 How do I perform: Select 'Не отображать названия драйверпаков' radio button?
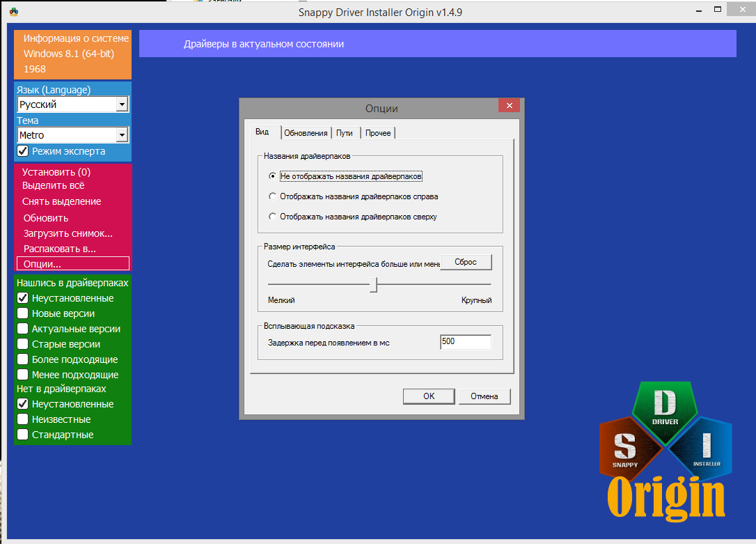(272, 176)
